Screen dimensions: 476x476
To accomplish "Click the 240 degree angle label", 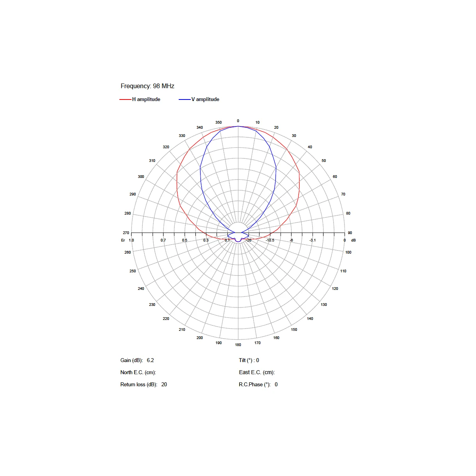I will click(141, 289).
